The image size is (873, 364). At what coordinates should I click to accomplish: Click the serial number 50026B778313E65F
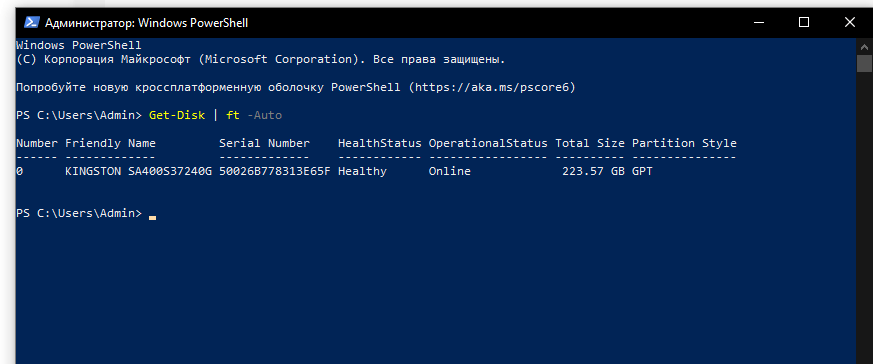pyautogui.click(x=275, y=171)
